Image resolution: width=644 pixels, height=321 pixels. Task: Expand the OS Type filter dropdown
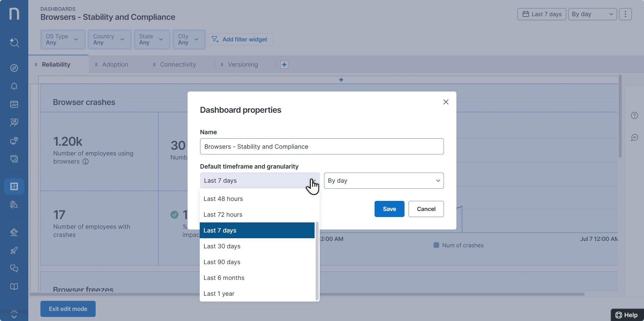[62, 39]
